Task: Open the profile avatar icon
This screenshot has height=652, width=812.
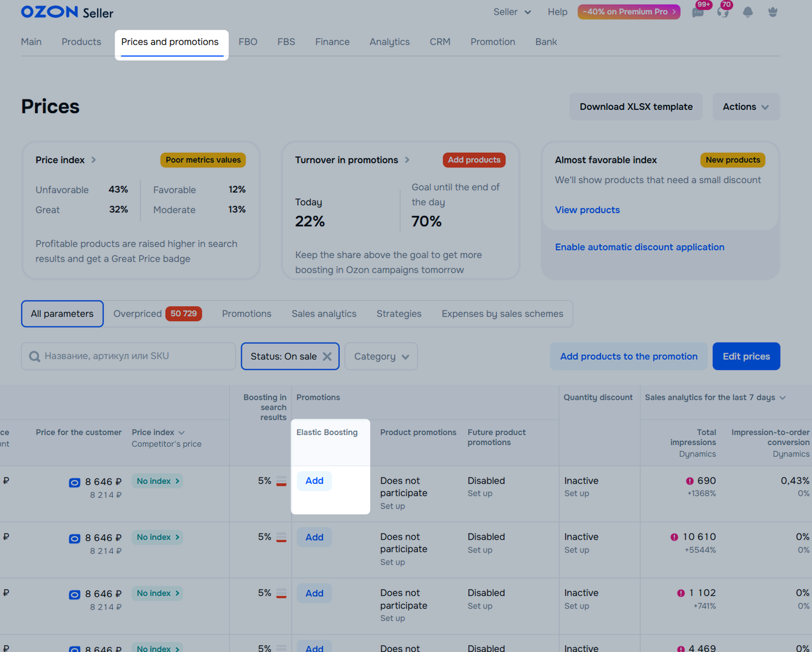Action: tap(773, 12)
